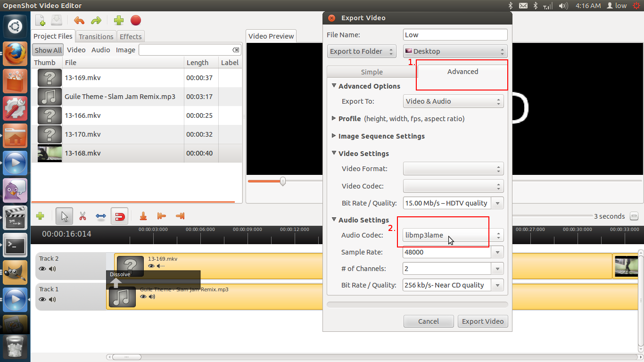Filter project files by Audio
Image resolution: width=644 pixels, height=362 pixels.
tap(100, 50)
